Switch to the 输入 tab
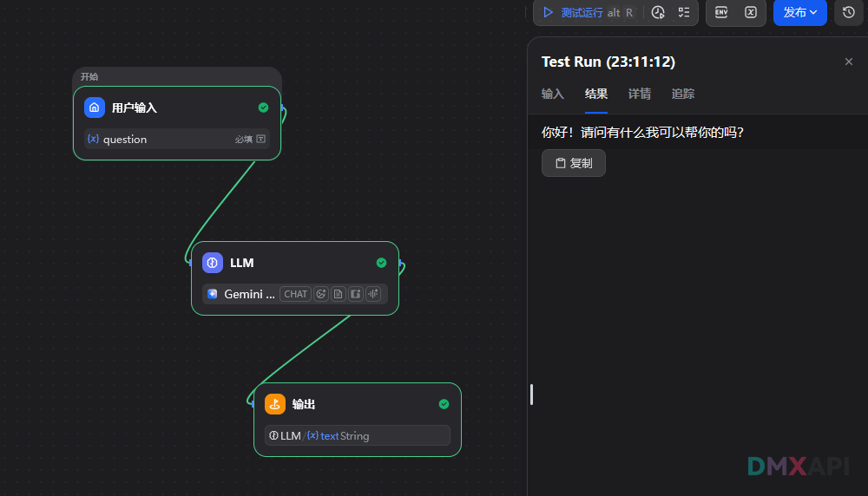 tap(553, 94)
